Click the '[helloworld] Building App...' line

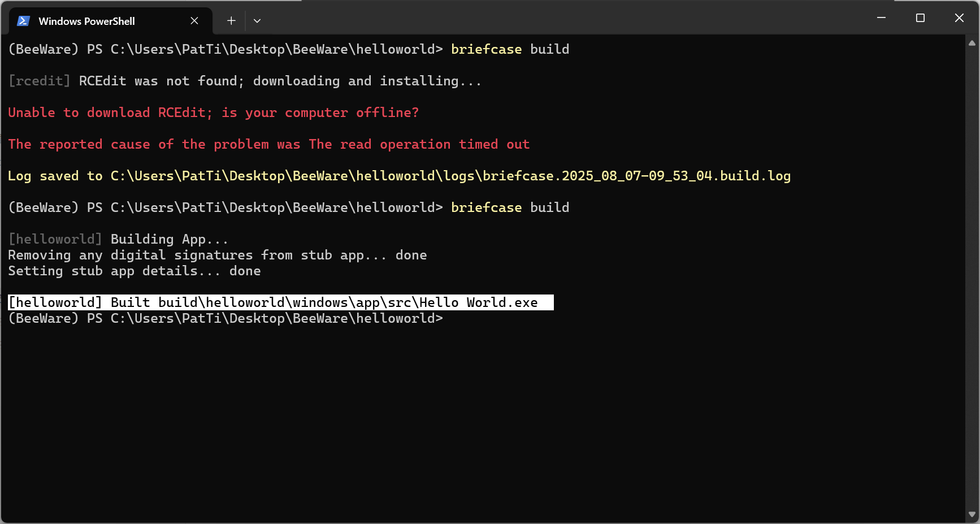(118, 239)
